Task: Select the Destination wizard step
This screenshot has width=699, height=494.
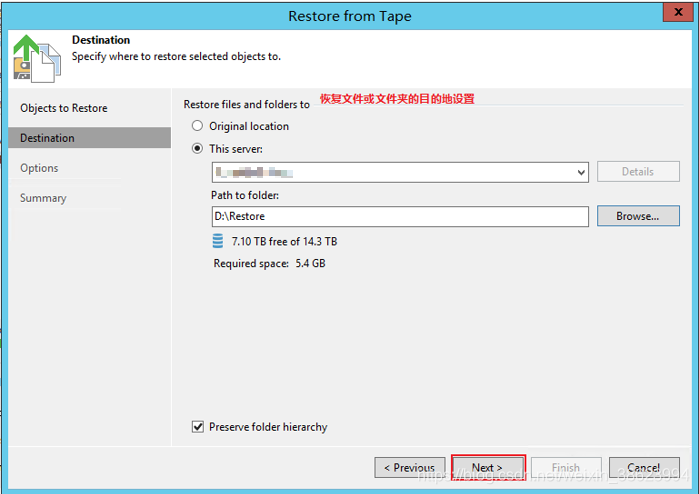Action: pos(90,138)
